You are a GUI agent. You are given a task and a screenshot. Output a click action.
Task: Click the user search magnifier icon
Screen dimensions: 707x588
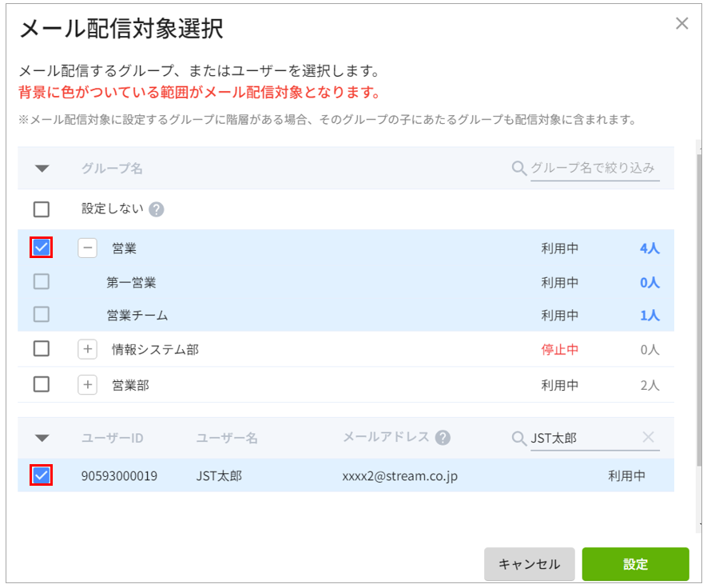(x=518, y=438)
